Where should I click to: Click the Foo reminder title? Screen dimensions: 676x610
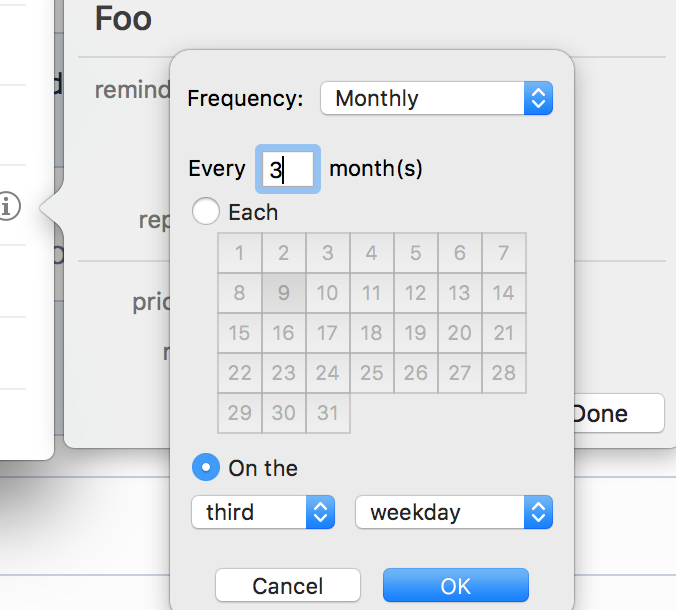pyautogui.click(x=123, y=18)
